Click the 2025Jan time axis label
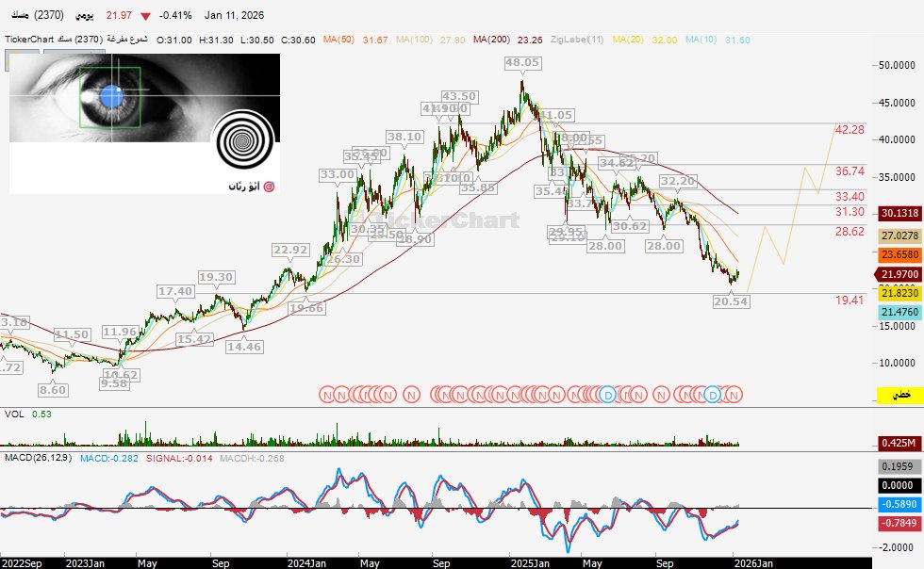This screenshot has height=569, width=924. coord(530,563)
